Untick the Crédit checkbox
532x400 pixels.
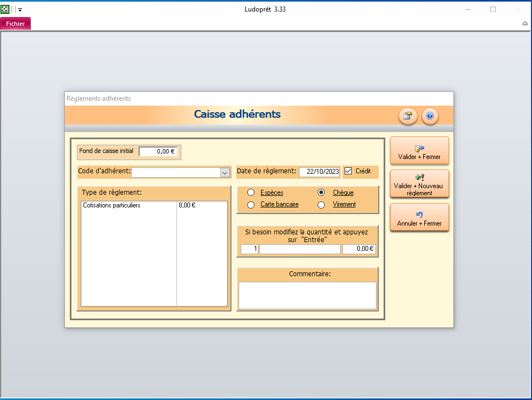[348, 171]
